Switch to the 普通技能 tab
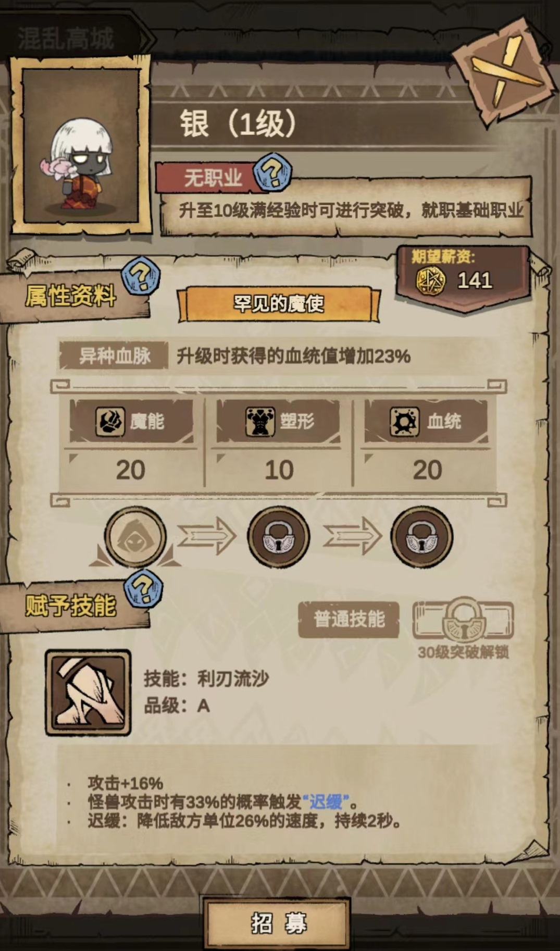Viewport: 560px width, 951px height. click(349, 620)
